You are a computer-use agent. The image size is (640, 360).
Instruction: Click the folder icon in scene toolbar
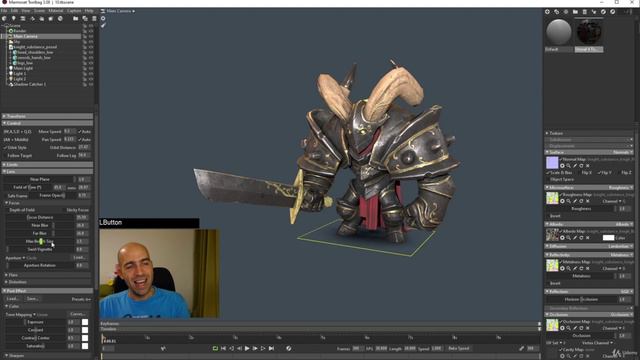(x=76, y=18)
